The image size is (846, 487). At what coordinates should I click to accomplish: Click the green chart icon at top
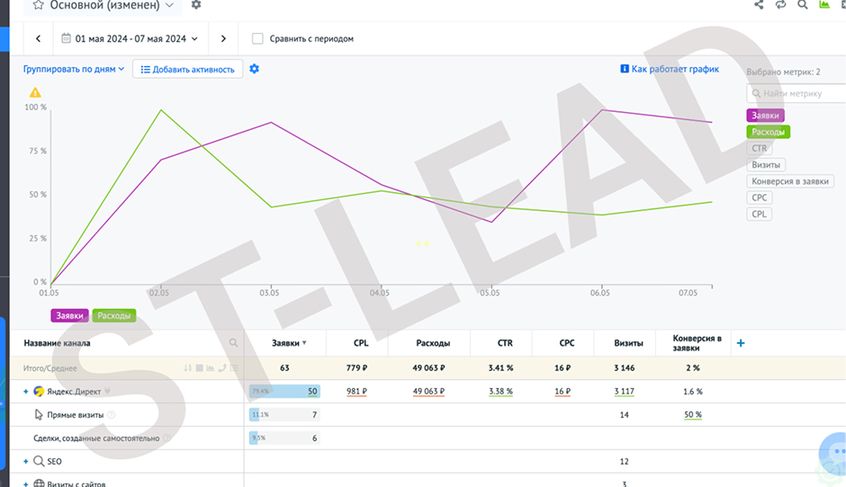[x=824, y=4]
